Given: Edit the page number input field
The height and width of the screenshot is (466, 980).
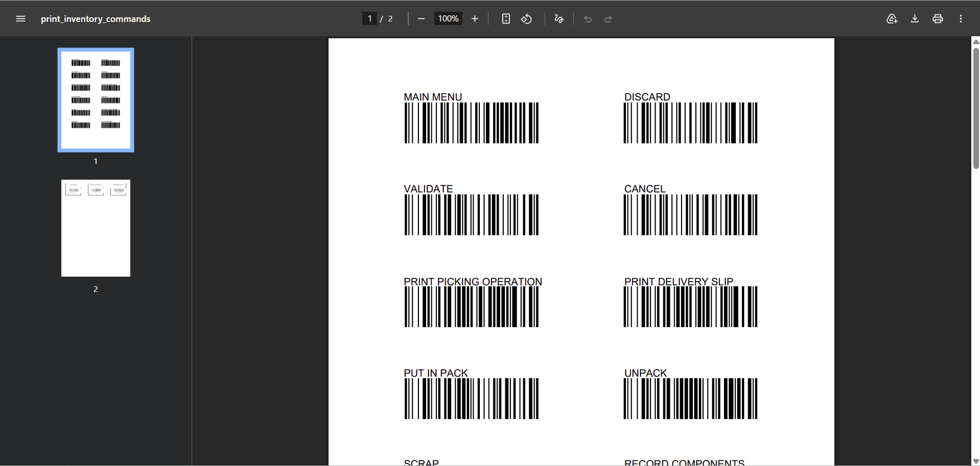Looking at the screenshot, I should 370,18.
